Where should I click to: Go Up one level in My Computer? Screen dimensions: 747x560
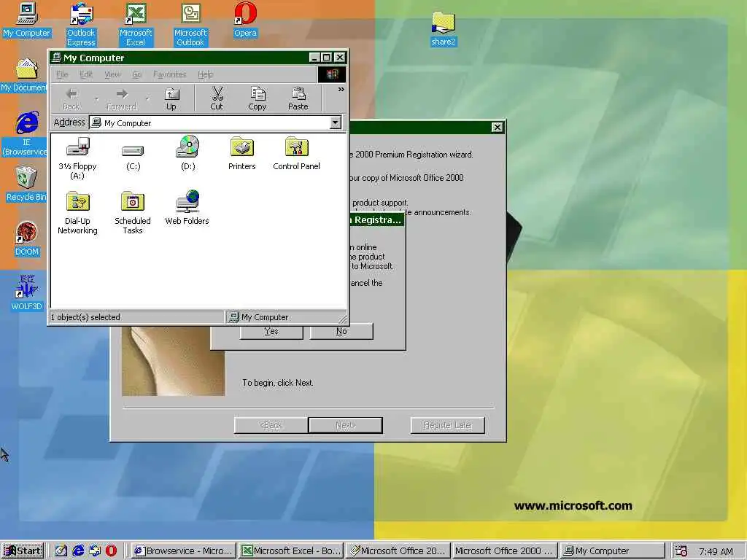point(171,98)
